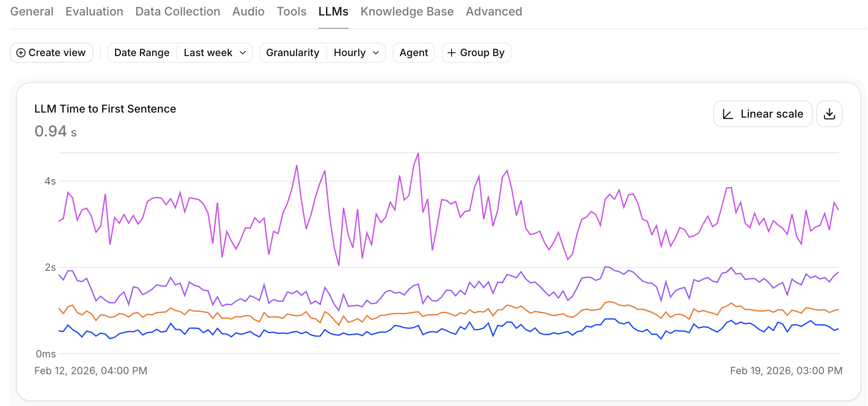The width and height of the screenshot is (868, 406).
Task: Click the chevron next to Last week
Action: pyautogui.click(x=243, y=53)
